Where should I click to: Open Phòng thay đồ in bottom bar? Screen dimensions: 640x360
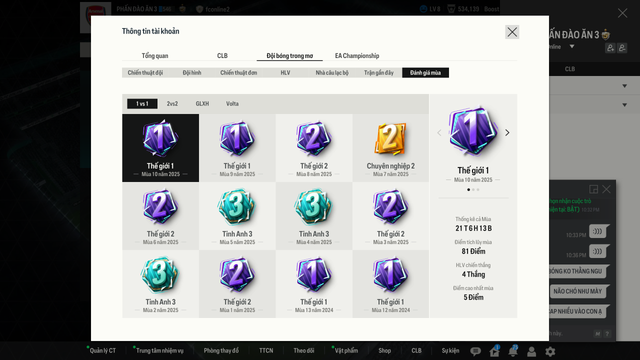pyautogui.click(x=221, y=351)
